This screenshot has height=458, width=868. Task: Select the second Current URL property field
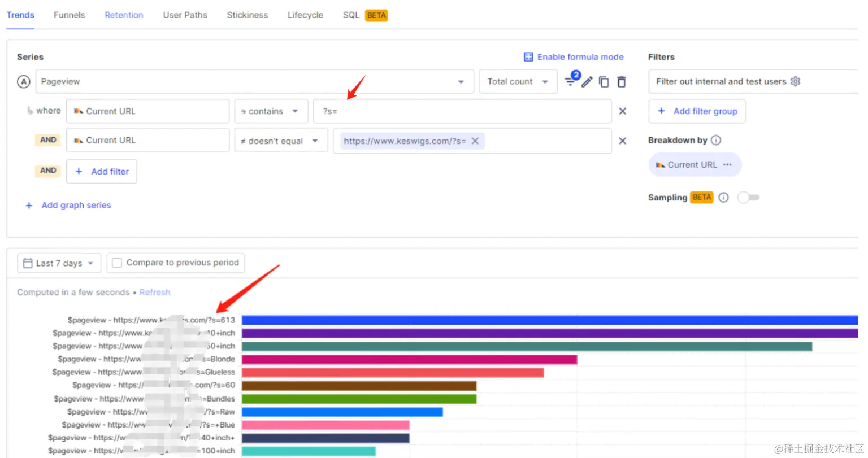(x=147, y=141)
